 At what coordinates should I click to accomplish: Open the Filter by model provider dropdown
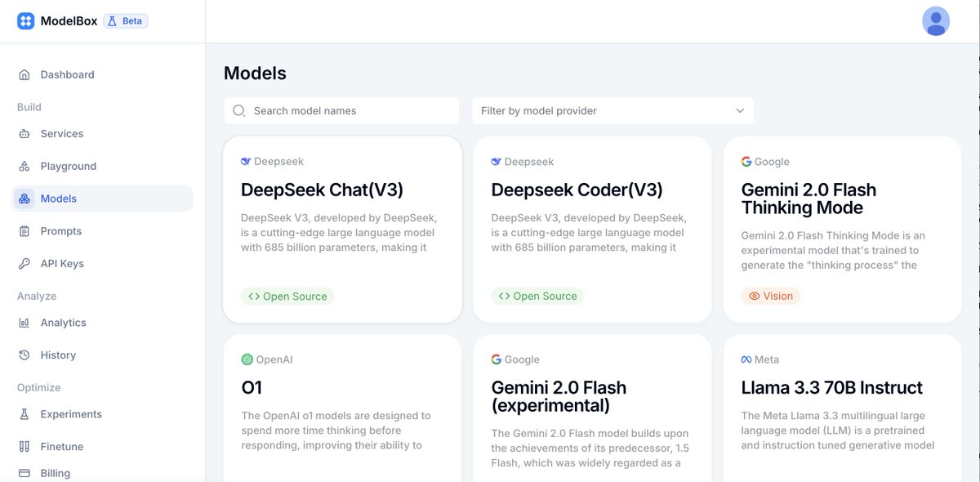pos(613,110)
